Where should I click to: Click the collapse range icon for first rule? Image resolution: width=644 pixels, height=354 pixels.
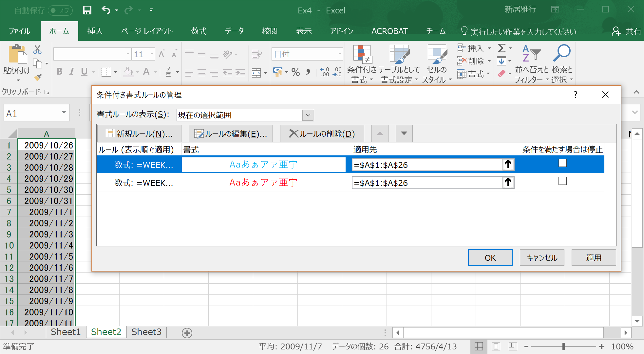pos(508,165)
